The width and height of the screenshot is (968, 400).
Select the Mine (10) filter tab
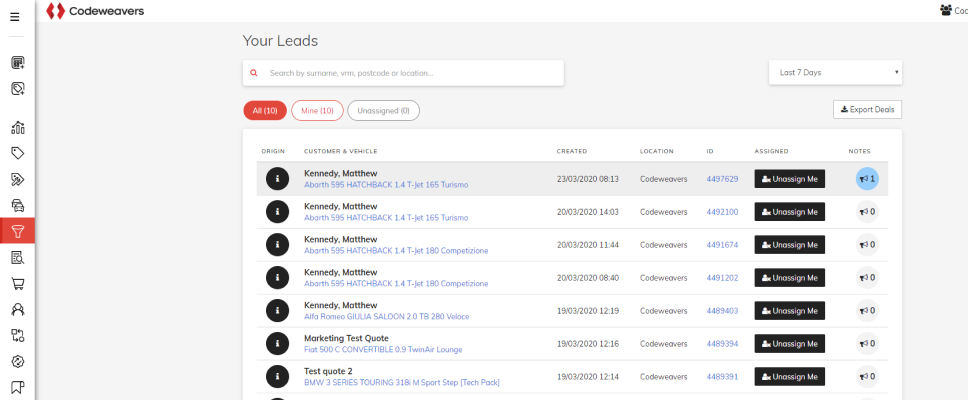click(x=317, y=110)
